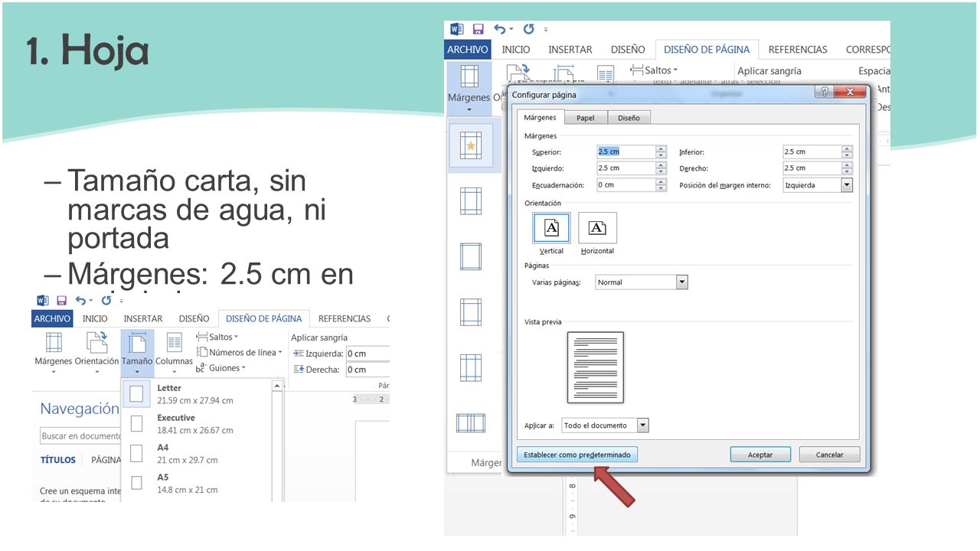Click Buscar en documento search box
This screenshot has width=980, height=551.
pyautogui.click(x=80, y=436)
